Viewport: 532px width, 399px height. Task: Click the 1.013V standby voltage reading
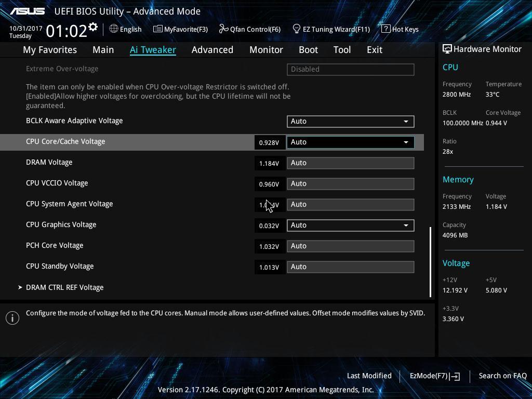(x=270, y=268)
